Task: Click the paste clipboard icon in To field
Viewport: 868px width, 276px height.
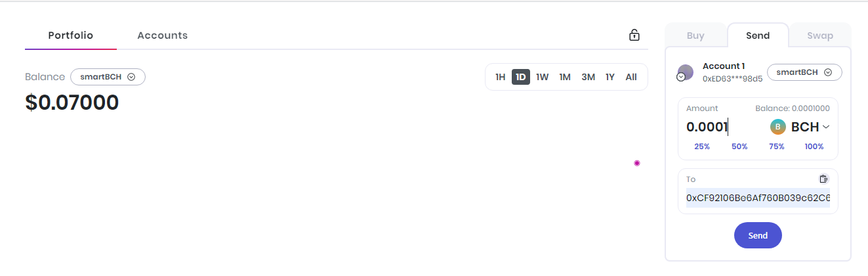Action: (x=823, y=179)
